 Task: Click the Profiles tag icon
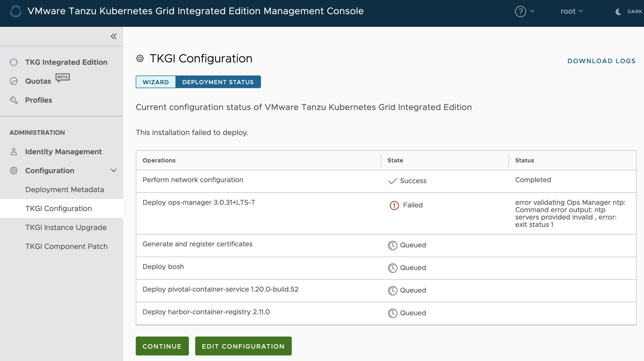coord(14,100)
